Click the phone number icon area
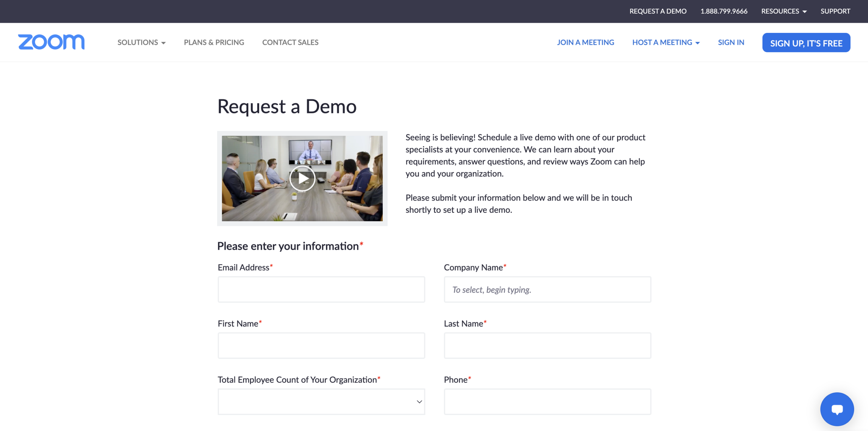The width and height of the screenshot is (868, 431). coord(724,11)
